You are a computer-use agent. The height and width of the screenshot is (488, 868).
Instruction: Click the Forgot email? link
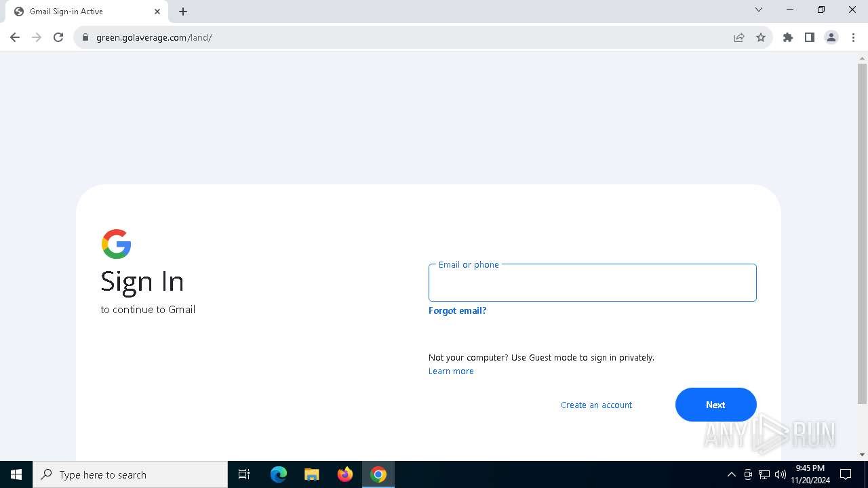pos(457,310)
